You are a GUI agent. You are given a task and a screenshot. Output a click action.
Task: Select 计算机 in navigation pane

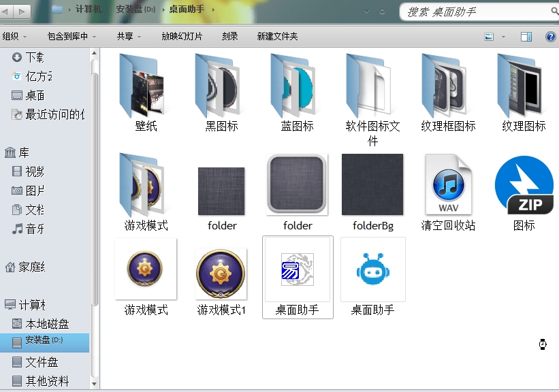25,305
